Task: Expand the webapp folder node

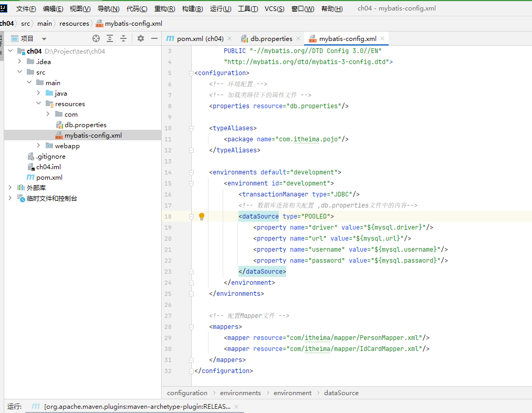Action: point(39,146)
